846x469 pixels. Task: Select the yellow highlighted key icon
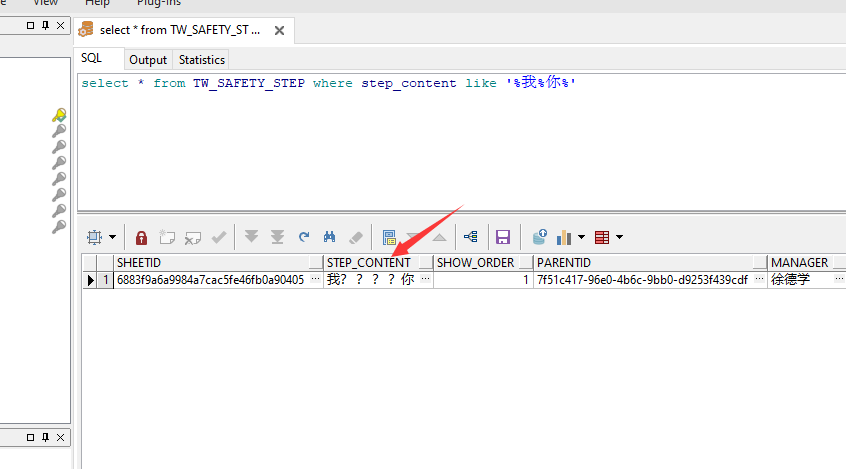[59, 115]
